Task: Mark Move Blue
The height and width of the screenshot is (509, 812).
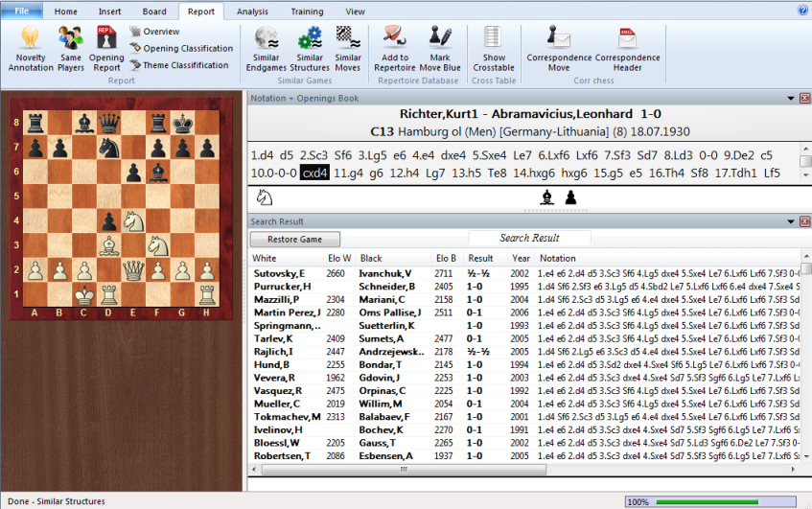Action: tap(440, 48)
